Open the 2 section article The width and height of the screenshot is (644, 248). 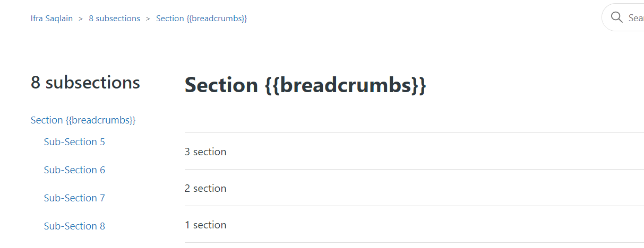(x=205, y=189)
